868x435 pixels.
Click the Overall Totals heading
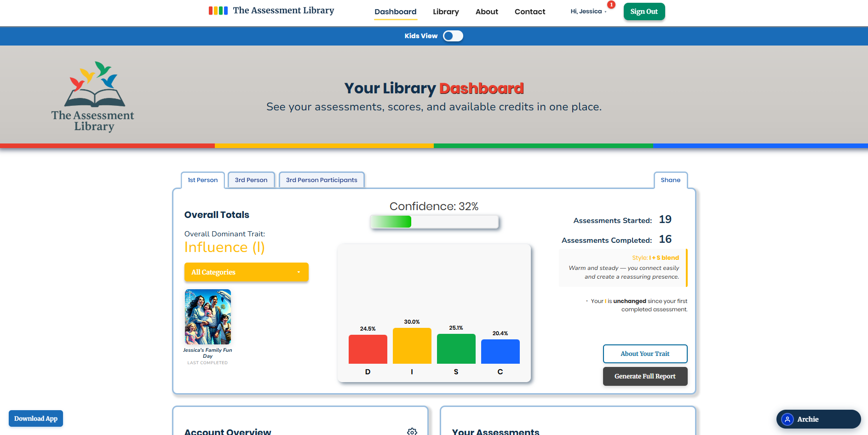217,215
